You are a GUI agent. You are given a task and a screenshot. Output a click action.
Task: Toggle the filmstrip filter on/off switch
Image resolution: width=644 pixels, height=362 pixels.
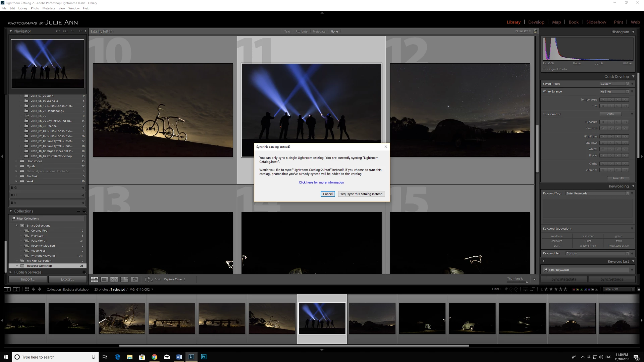pos(639,289)
